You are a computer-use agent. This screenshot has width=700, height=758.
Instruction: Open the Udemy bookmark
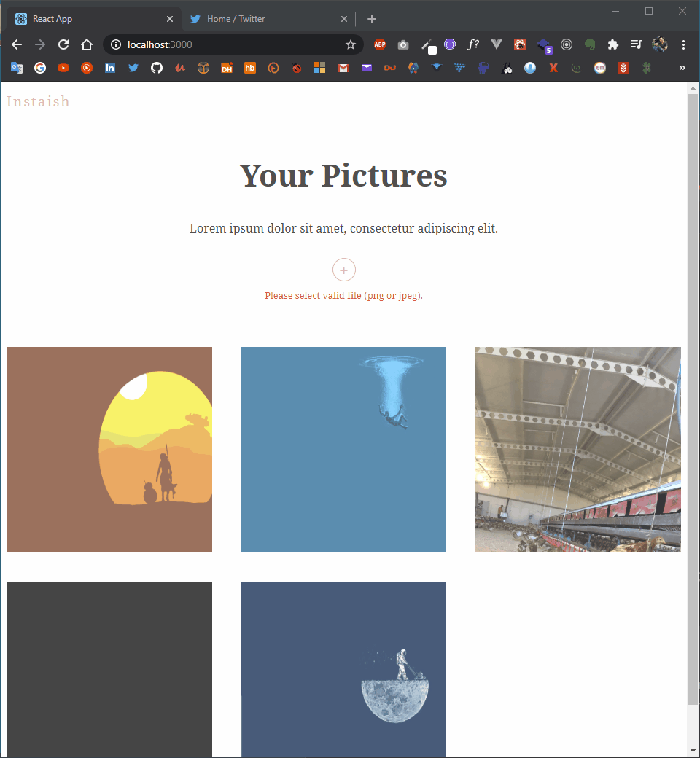tap(180, 68)
